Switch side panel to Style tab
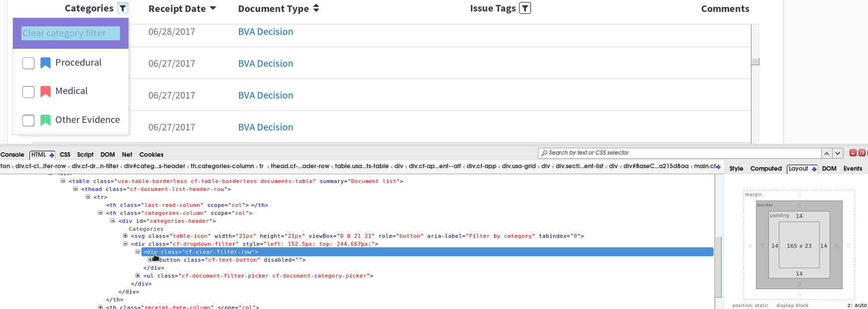The image size is (868, 309). 736,169
